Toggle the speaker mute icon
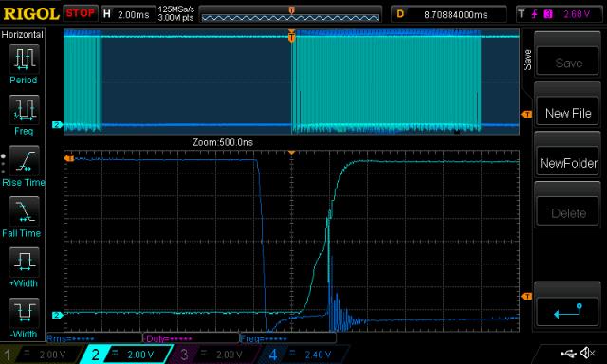This screenshot has width=607, height=364. point(588,353)
